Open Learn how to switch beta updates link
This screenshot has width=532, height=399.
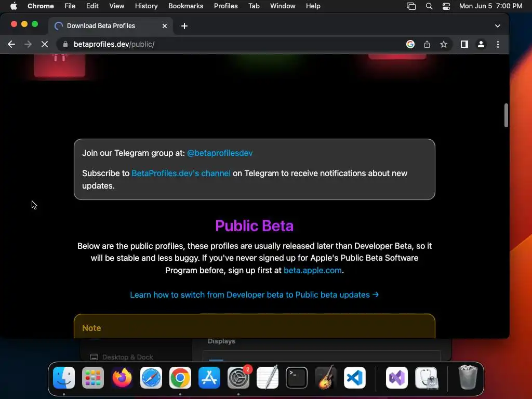point(255,295)
